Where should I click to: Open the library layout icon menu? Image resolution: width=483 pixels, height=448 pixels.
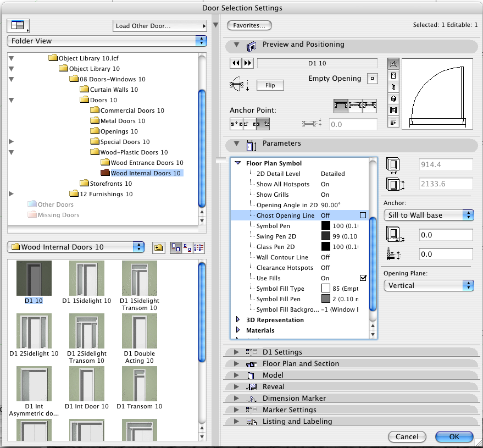pyautogui.click(x=18, y=25)
